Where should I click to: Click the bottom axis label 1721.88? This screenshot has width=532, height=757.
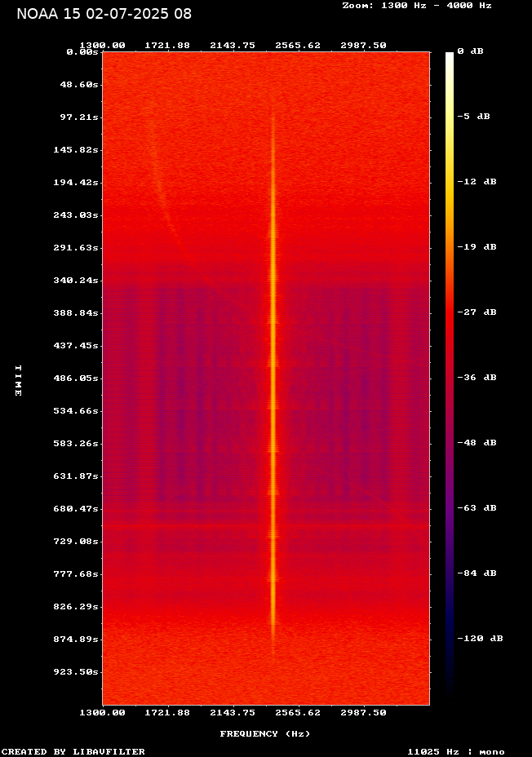click(167, 713)
